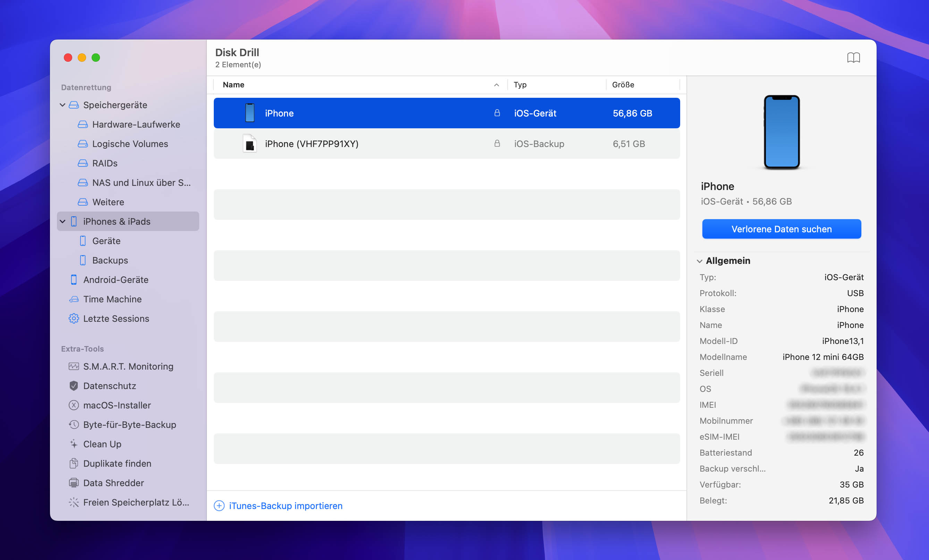Click the Verfügbar value 35 GB
This screenshot has height=560, width=929.
[851, 485]
